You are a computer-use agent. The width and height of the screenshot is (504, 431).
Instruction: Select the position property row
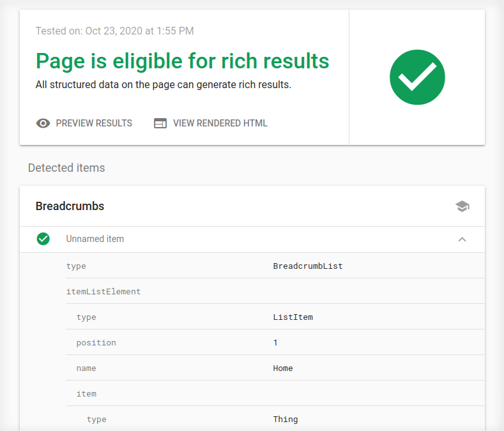point(96,342)
